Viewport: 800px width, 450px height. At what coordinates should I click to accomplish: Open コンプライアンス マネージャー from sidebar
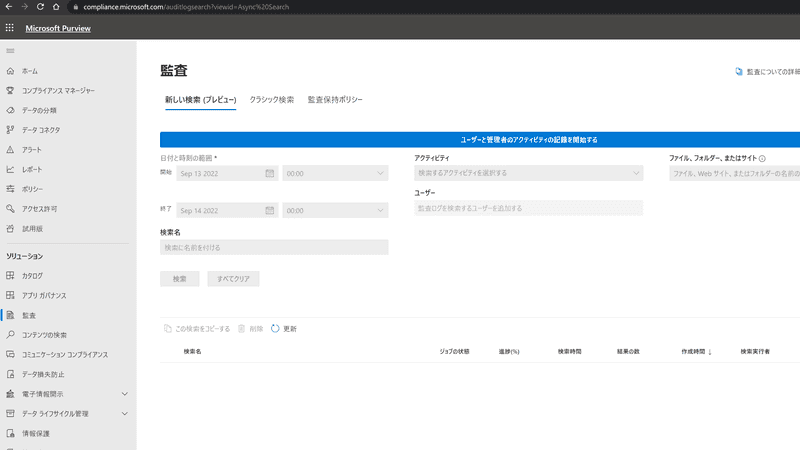[58, 91]
